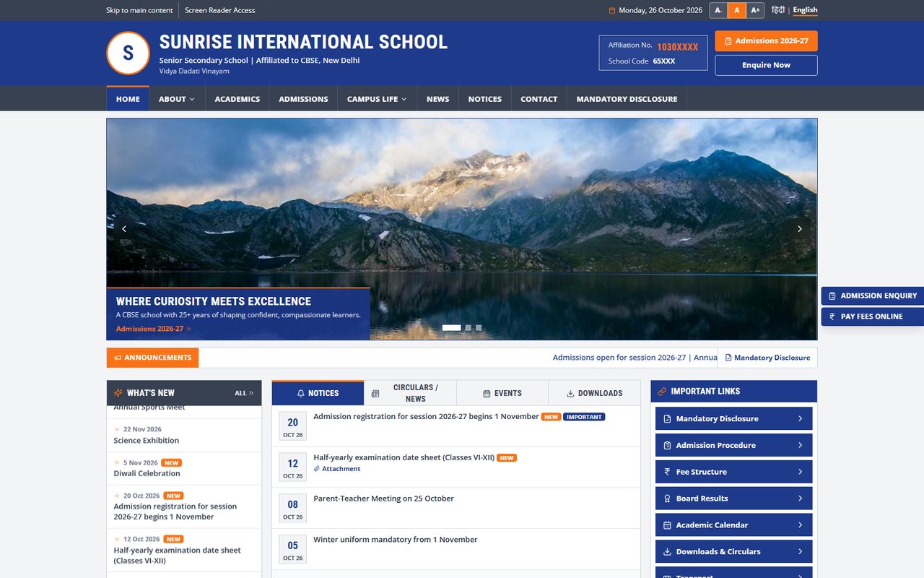Viewport: 924px width, 578px height.
Task: View all What's New items via ALL »
Action: point(244,393)
